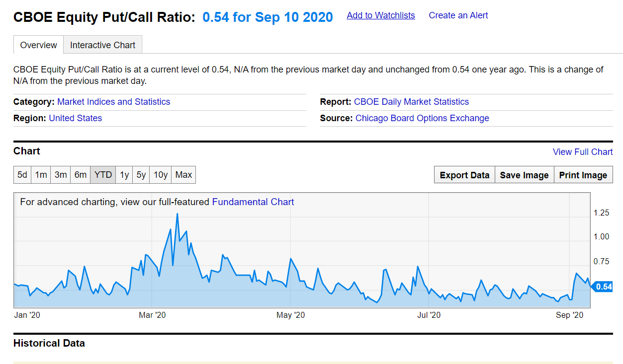The image size is (623, 364).
Task: Click View Full Chart link
Action: (583, 152)
